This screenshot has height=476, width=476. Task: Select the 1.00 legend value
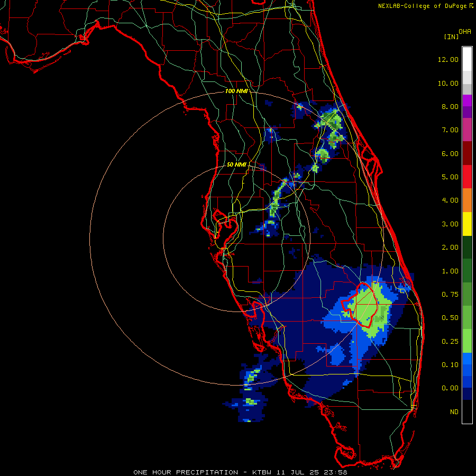coord(450,271)
